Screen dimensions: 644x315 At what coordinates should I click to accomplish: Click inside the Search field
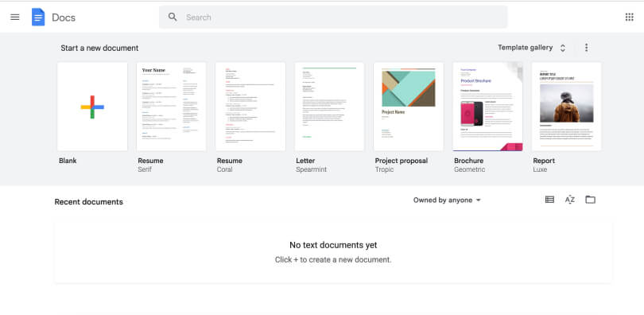(x=333, y=17)
